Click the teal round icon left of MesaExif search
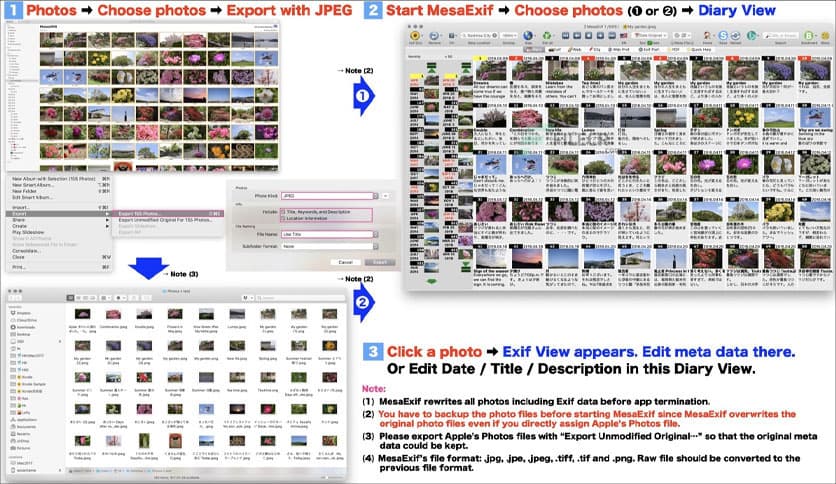The image size is (836, 484). [751, 35]
